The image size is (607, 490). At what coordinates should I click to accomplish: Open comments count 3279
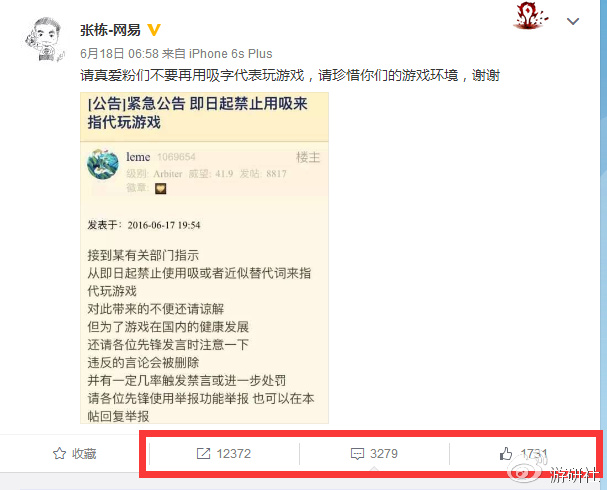point(384,453)
